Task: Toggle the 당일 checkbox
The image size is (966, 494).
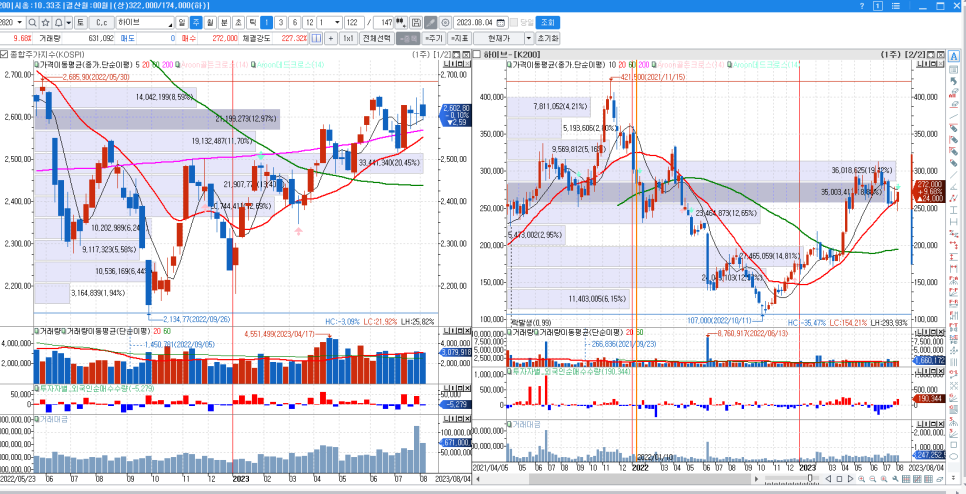Action: pos(514,22)
